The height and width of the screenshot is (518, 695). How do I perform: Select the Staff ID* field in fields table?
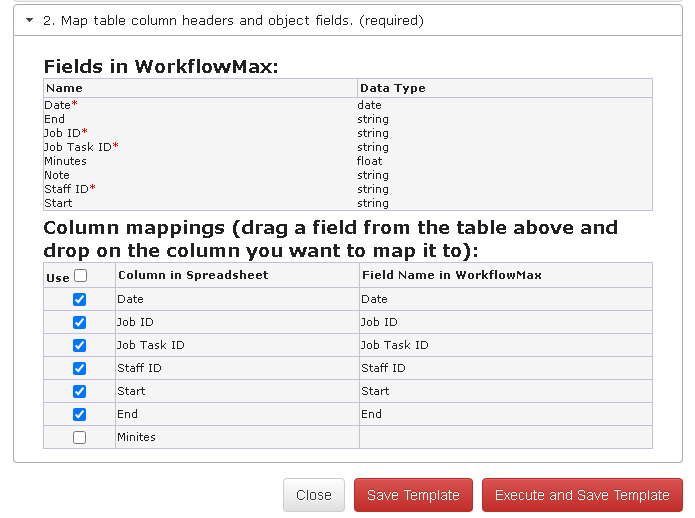(70, 189)
